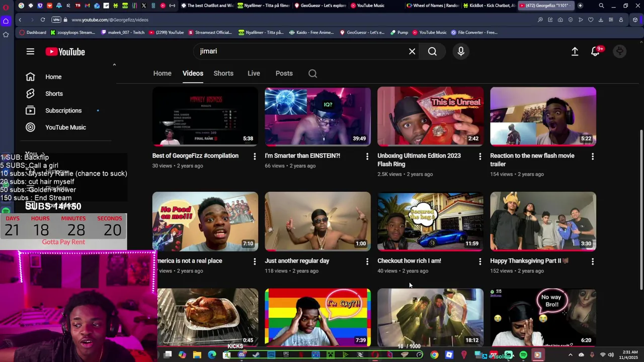Show hidden system tray icons
The image size is (644, 362).
coord(570,355)
